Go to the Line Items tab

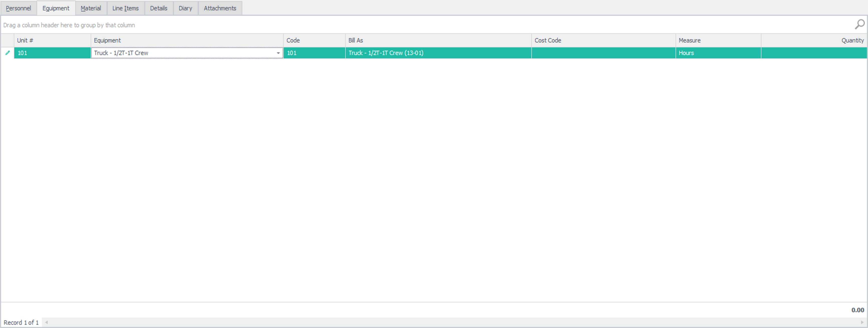point(125,8)
